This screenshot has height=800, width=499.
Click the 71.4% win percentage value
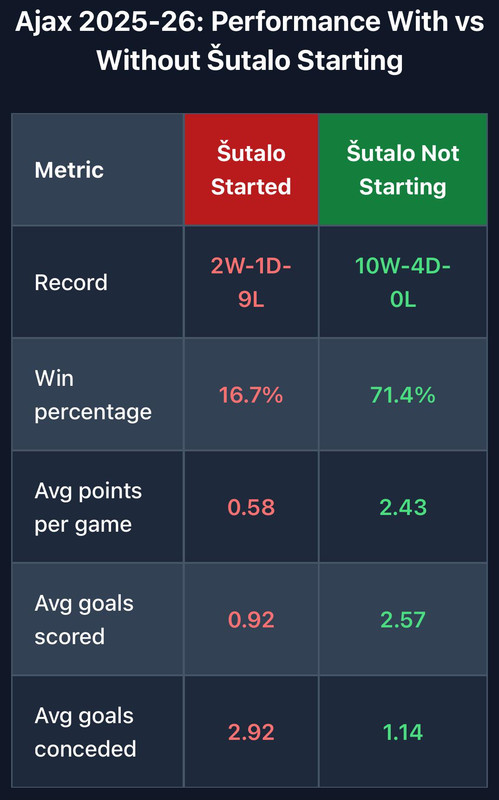(403, 395)
